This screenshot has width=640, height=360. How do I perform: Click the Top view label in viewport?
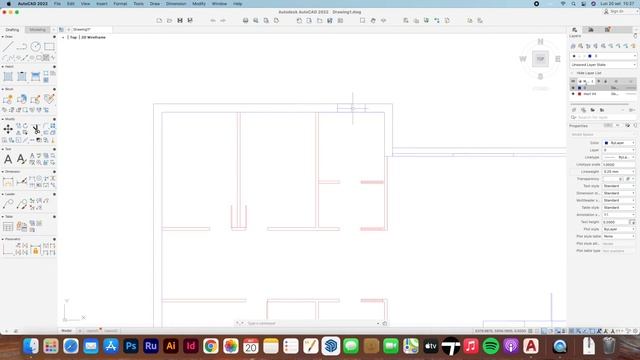click(x=73, y=37)
